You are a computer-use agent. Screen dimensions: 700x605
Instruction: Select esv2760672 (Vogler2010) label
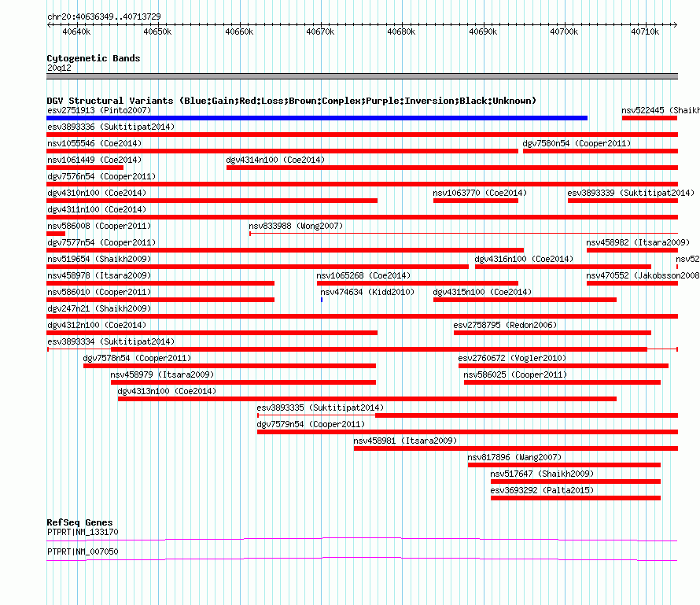pos(512,358)
